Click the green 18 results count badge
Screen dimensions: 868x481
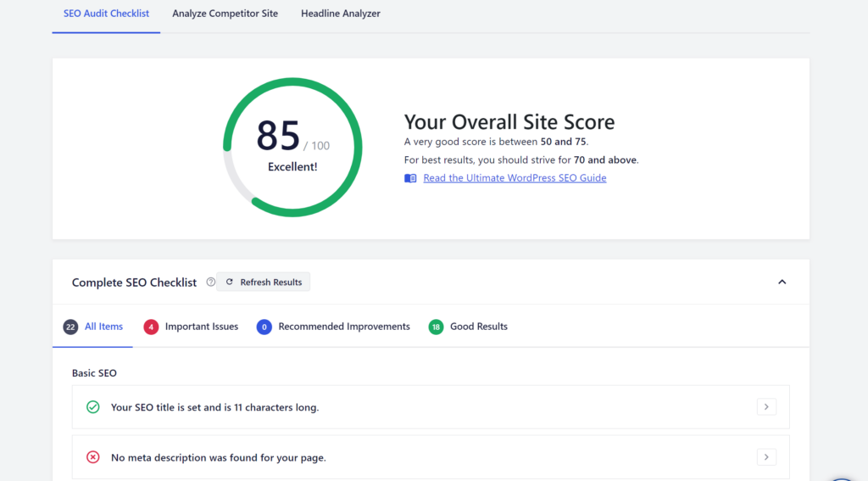click(436, 327)
